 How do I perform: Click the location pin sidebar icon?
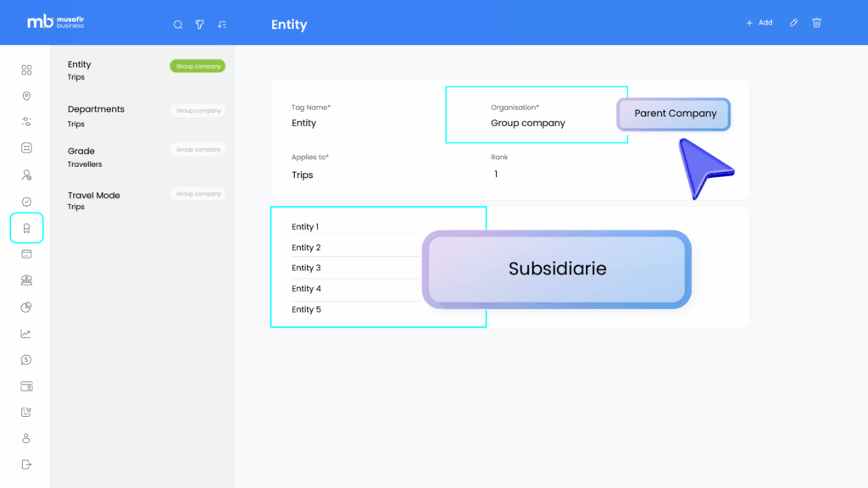(x=26, y=97)
